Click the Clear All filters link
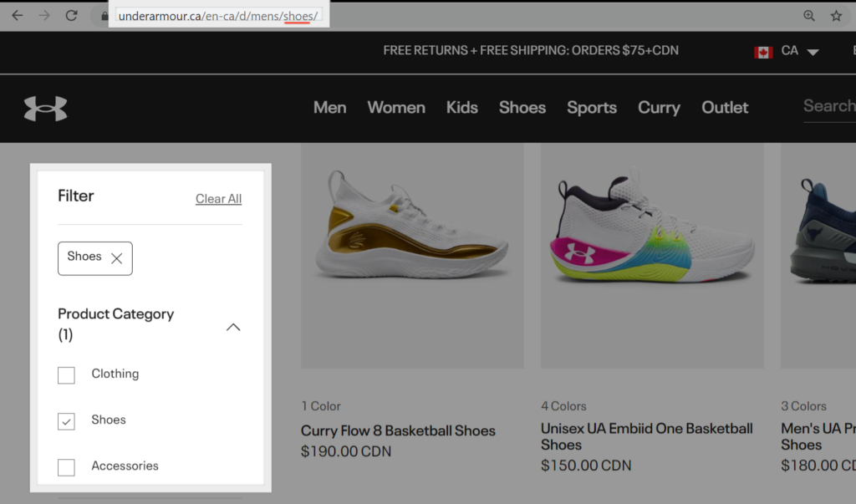 coord(218,199)
